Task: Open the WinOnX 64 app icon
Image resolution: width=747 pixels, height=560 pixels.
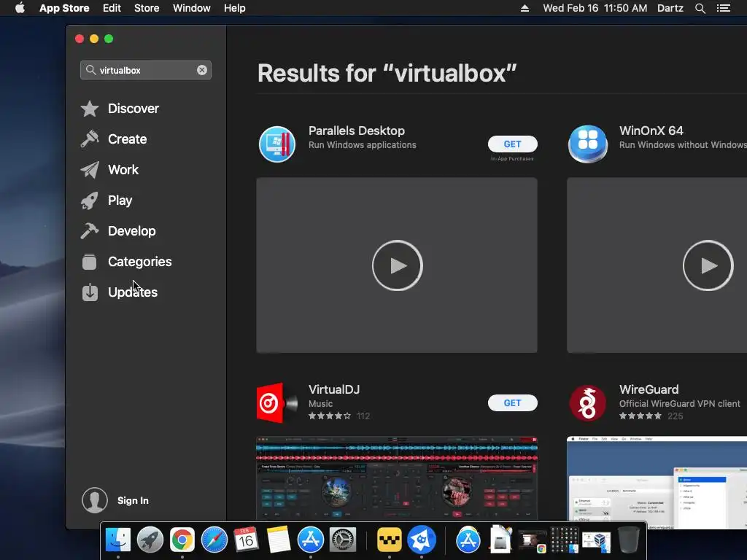Action: [587, 144]
